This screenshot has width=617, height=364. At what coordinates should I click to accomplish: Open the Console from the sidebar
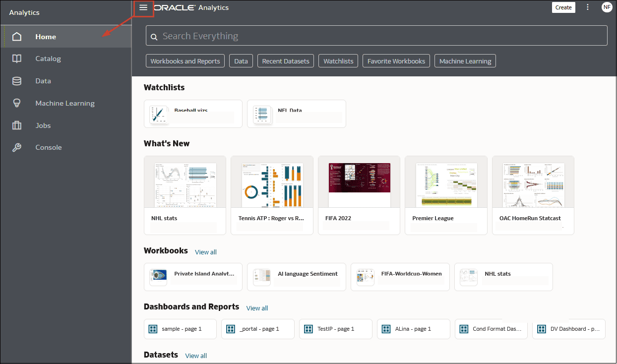17,147
